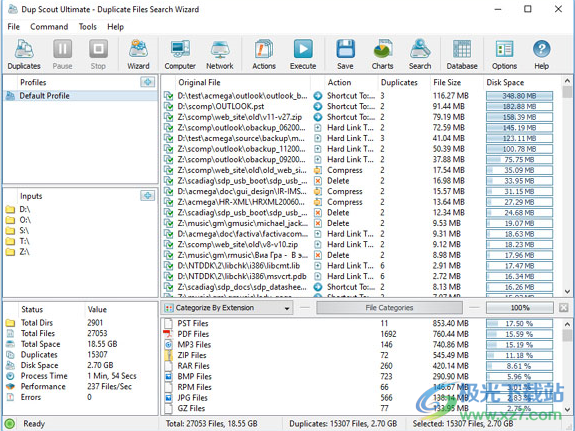Click the MP3 Files category icon
Screen dimensions: 575x431
click(168, 344)
